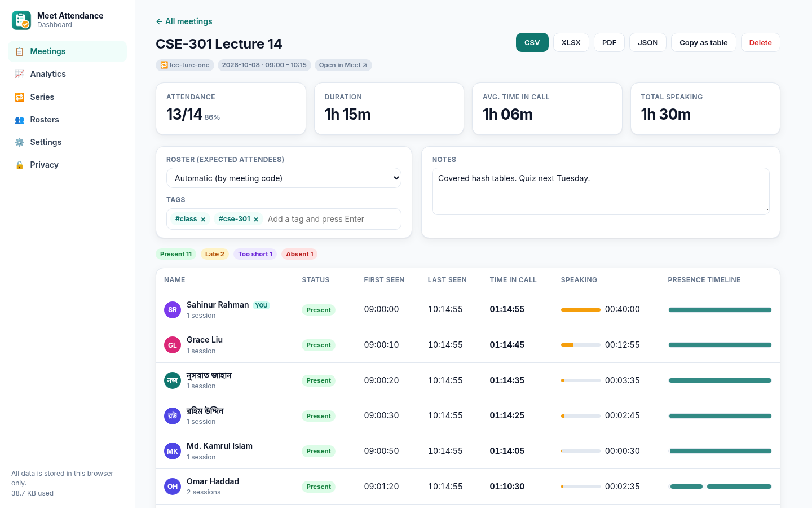Sort by the Time in Call column header
The width and height of the screenshot is (812, 508).
(513, 280)
